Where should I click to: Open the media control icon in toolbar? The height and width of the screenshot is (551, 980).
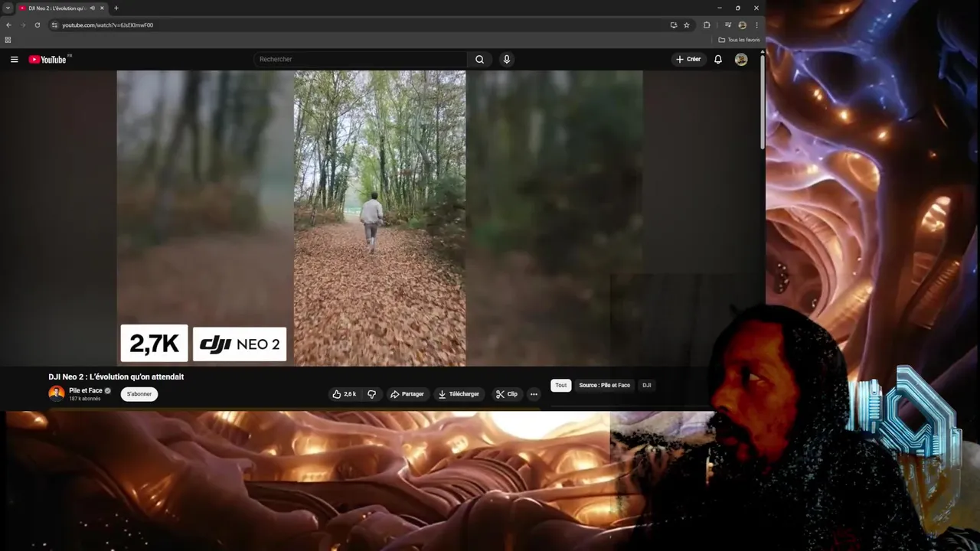(728, 25)
